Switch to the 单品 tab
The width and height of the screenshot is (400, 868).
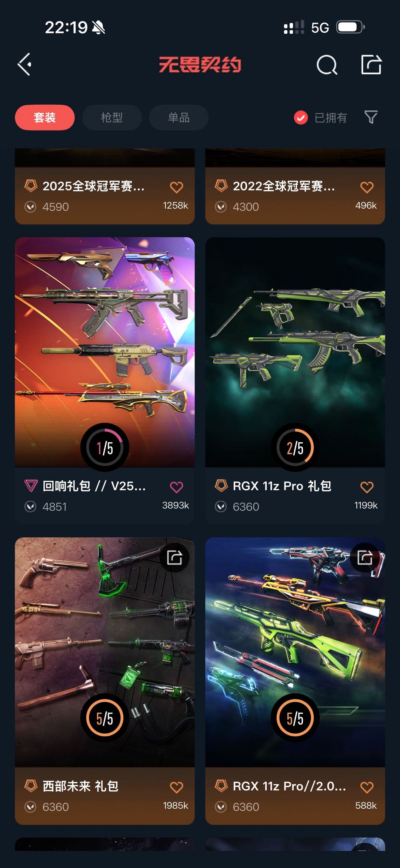click(179, 118)
